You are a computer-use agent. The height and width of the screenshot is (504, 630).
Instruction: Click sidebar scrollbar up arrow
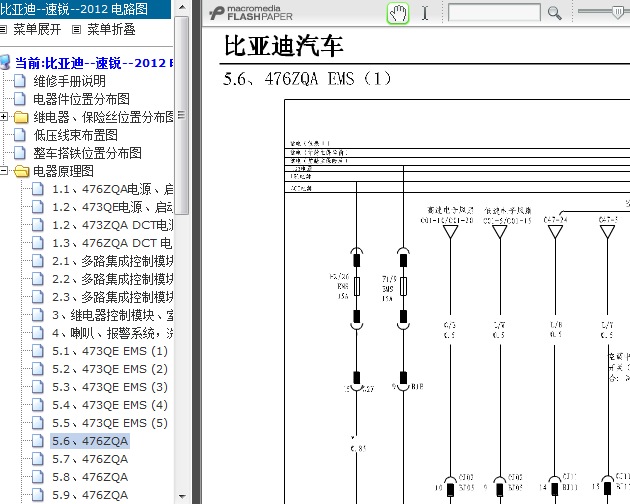[x=182, y=7]
